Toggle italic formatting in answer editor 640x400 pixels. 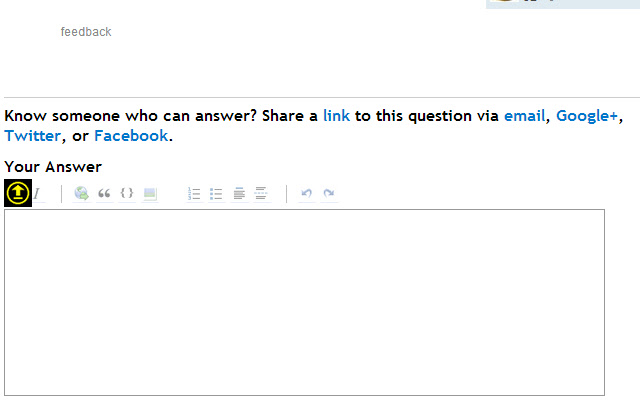point(38,193)
